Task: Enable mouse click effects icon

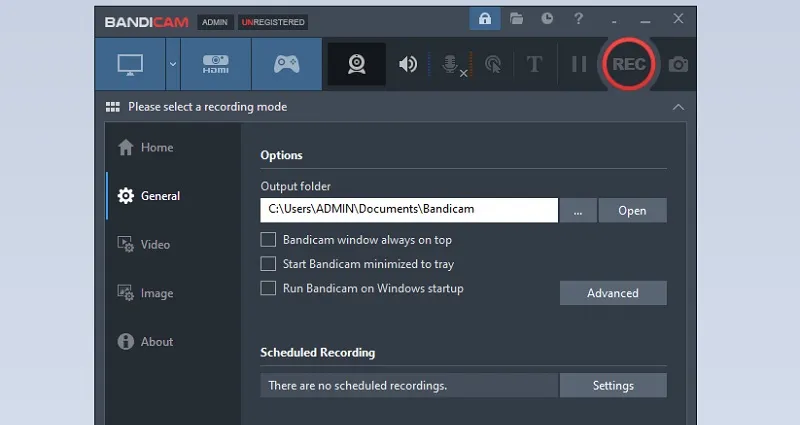Action: click(493, 64)
